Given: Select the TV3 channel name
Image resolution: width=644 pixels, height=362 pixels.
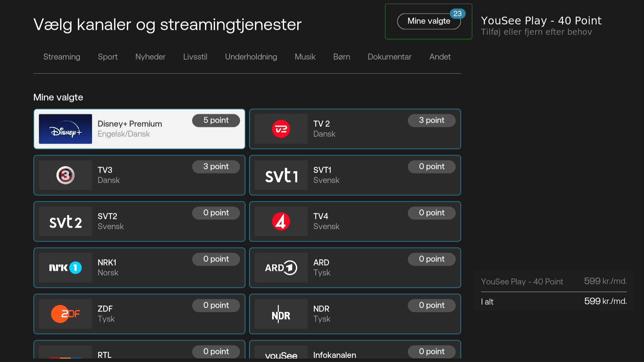Looking at the screenshot, I should point(105,170).
